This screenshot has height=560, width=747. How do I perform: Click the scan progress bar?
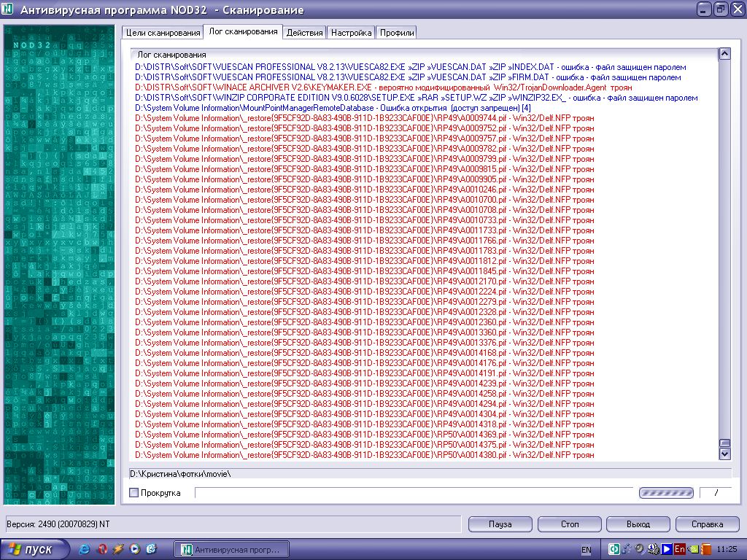click(666, 493)
